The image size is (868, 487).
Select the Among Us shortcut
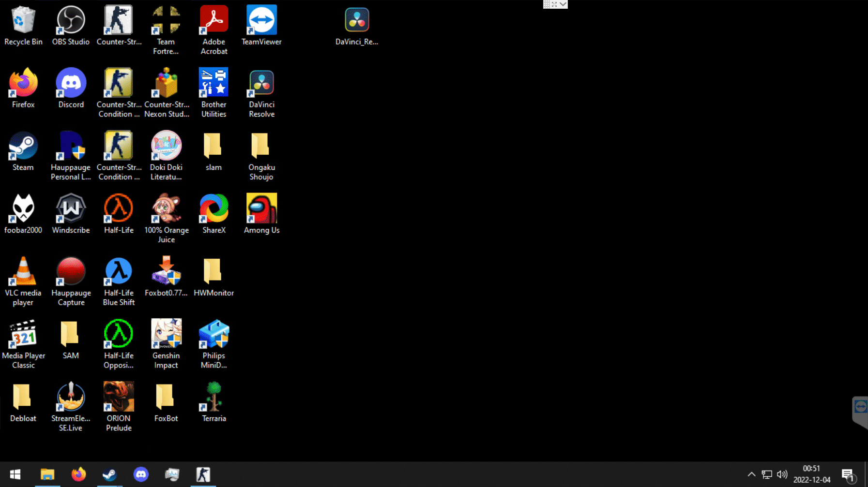261,214
